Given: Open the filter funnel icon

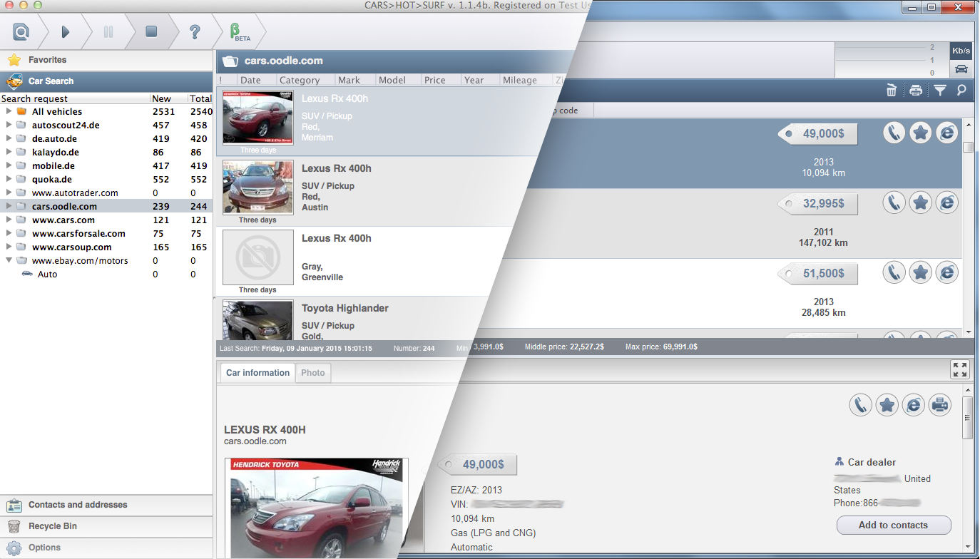Looking at the screenshot, I should click(940, 90).
